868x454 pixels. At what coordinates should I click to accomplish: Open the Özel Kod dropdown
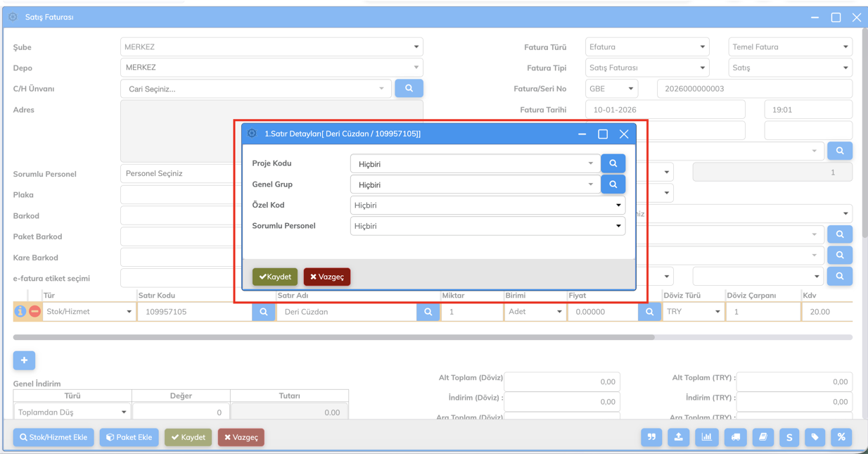[x=487, y=206]
